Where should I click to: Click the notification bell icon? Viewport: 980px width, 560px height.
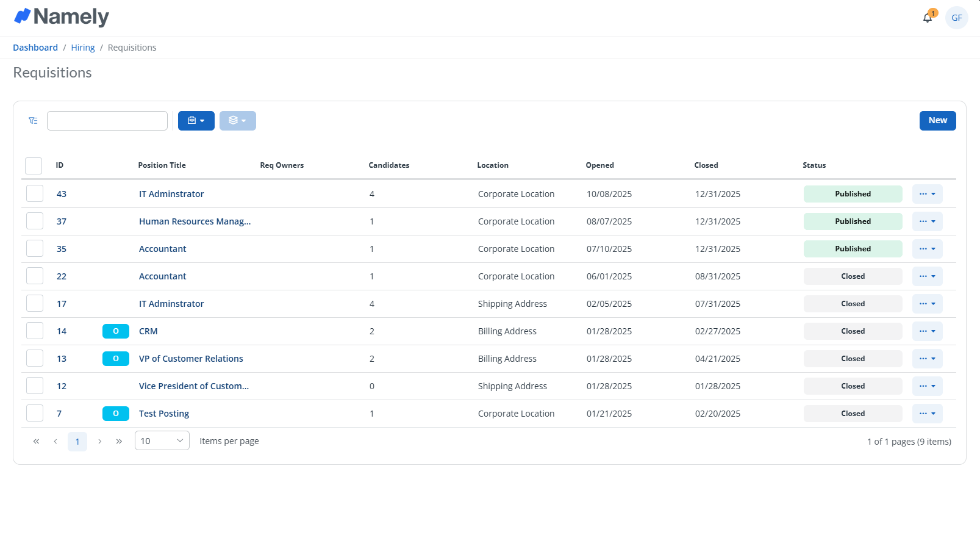pyautogui.click(x=928, y=18)
